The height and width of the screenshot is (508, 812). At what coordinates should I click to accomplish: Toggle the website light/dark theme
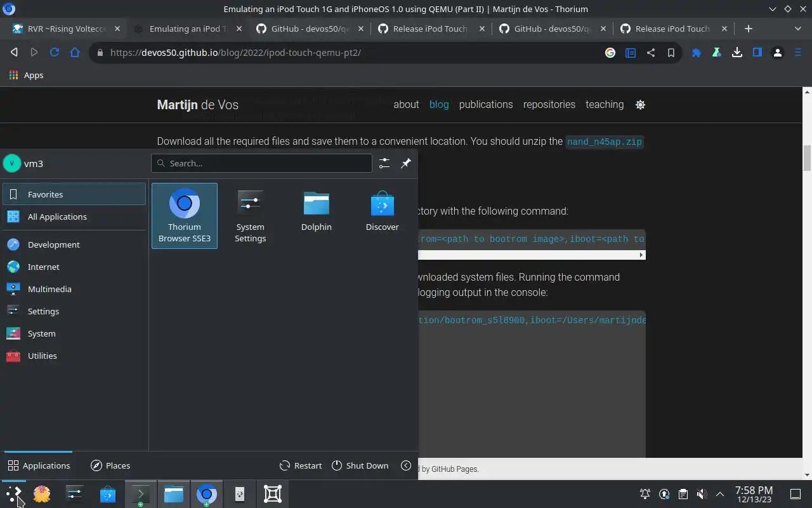coord(640,105)
